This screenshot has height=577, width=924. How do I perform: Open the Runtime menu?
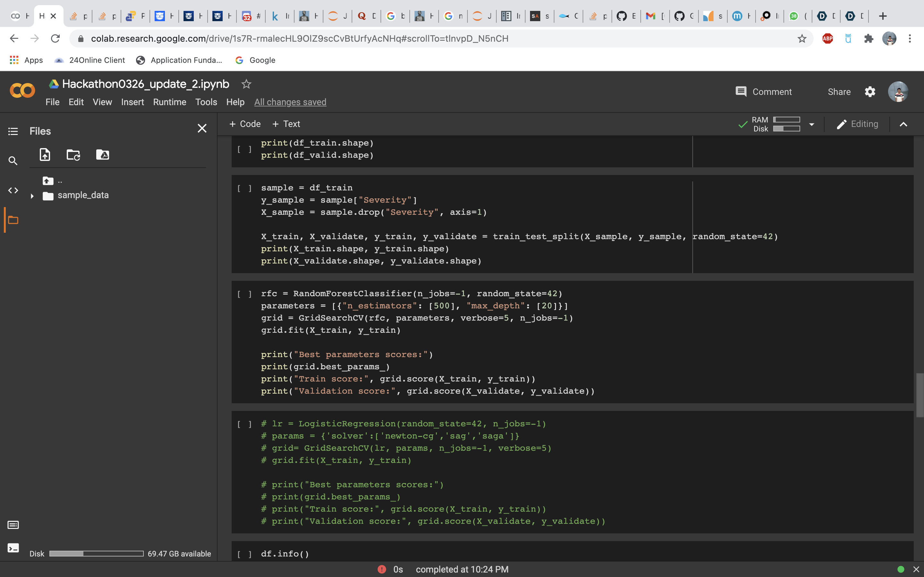[169, 102]
